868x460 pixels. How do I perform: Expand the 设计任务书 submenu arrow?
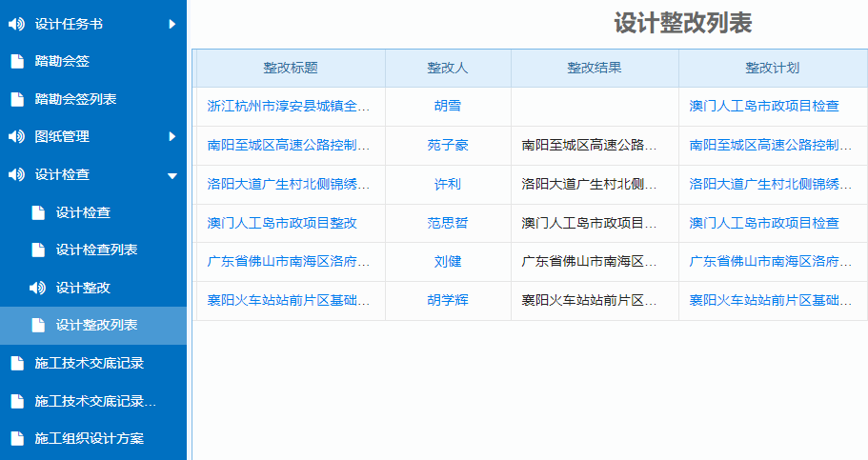click(x=172, y=24)
